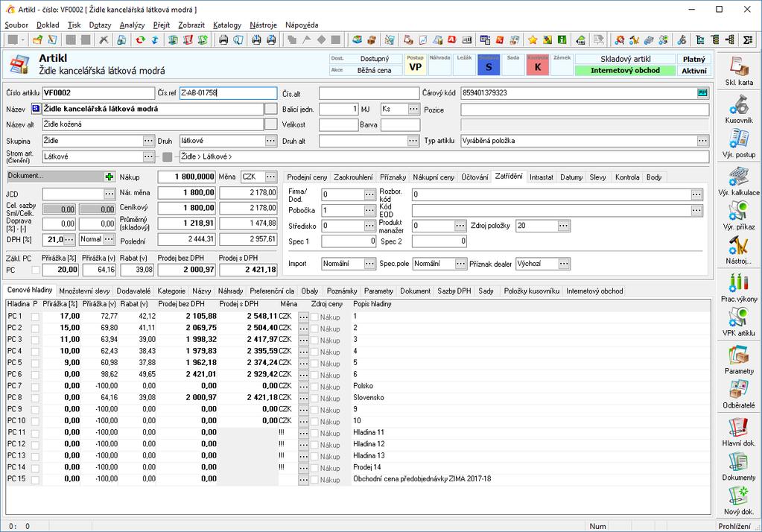This screenshot has height=532, width=762.
Task: Click the Aktivní status button
Action: (x=693, y=71)
